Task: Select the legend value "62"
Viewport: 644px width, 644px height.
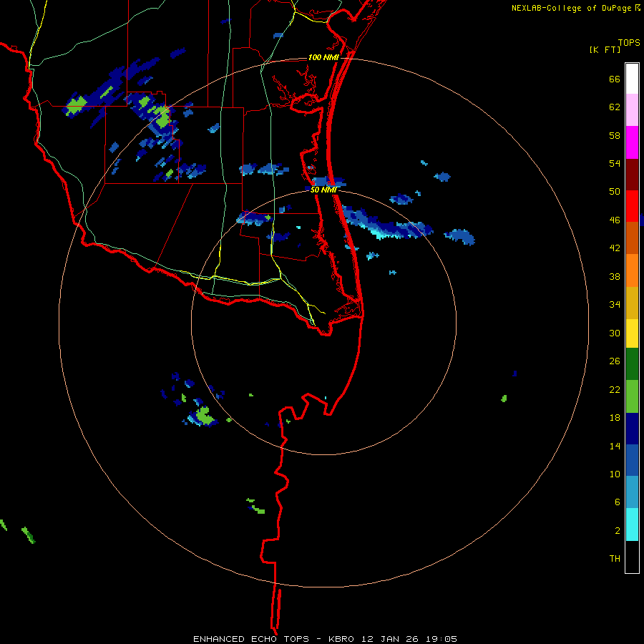Action: (615, 107)
